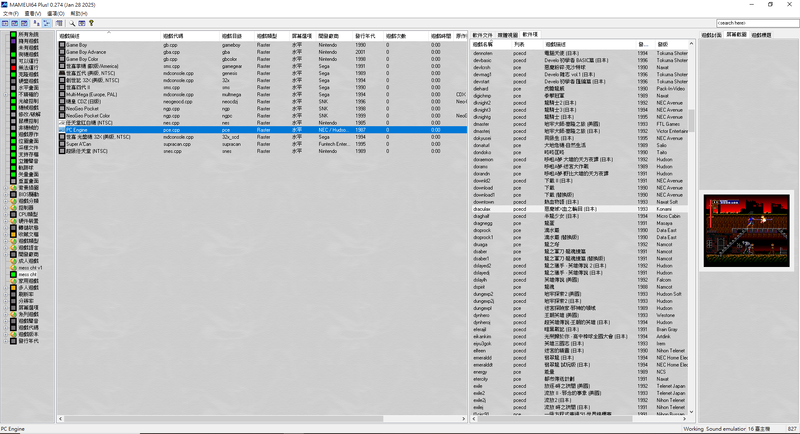The image size is (800, 434).
Task: Click the globe icon beside mess cht v1
Action: (x=13, y=268)
